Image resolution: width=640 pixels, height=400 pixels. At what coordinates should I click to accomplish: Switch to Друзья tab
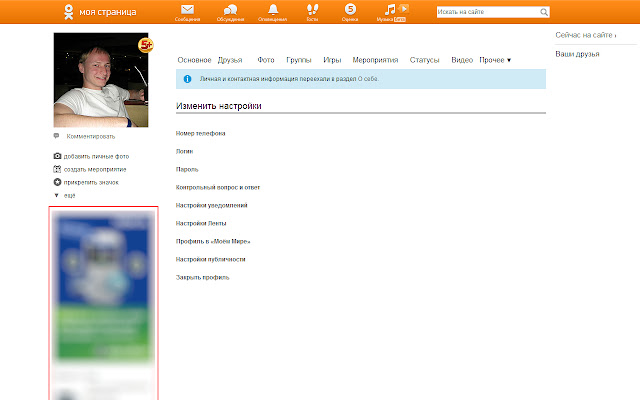click(230, 60)
